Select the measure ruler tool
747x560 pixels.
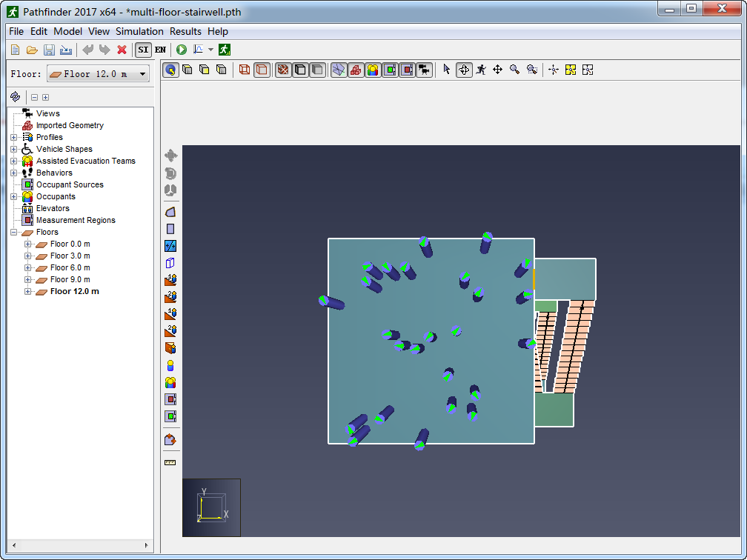170,462
